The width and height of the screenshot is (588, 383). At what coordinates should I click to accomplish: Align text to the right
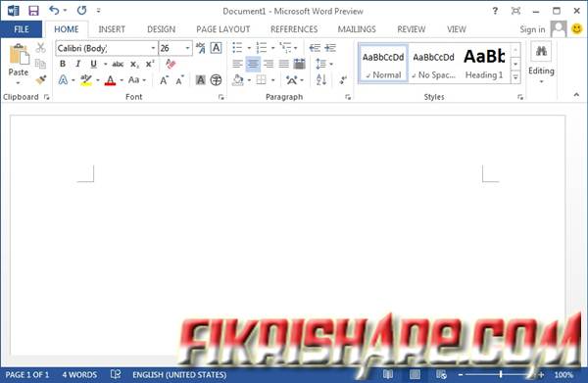[269, 64]
